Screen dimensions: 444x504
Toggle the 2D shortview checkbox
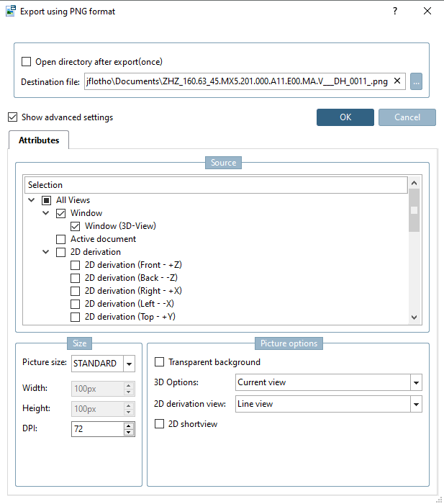pyautogui.click(x=160, y=424)
